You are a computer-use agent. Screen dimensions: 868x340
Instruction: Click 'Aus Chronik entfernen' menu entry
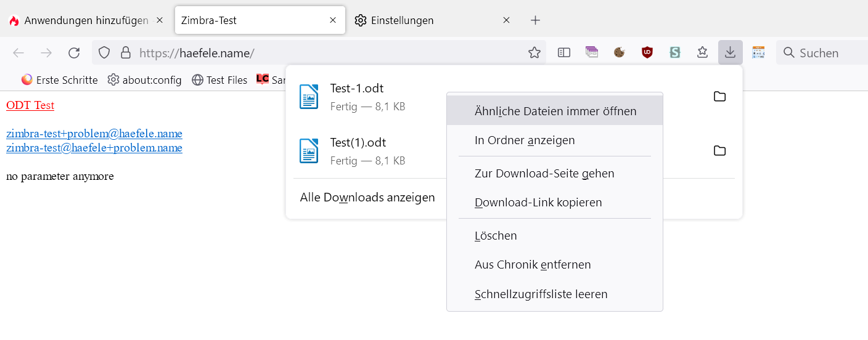click(x=532, y=265)
